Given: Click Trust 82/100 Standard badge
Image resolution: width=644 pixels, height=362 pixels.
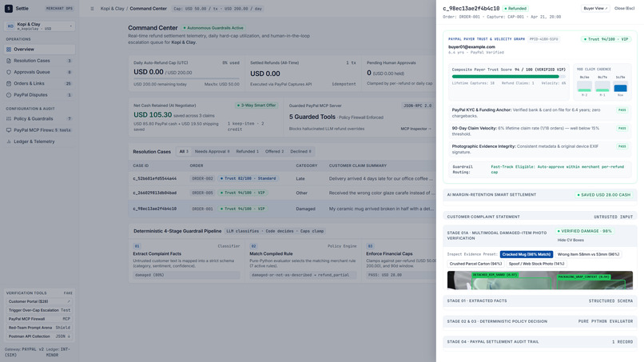Looking at the screenshot, I should click(x=248, y=179).
